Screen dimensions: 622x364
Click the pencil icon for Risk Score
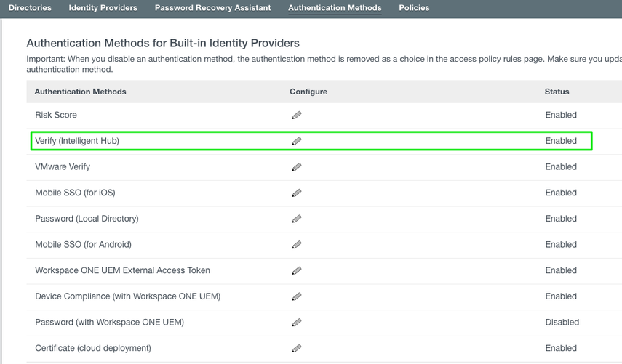point(296,115)
